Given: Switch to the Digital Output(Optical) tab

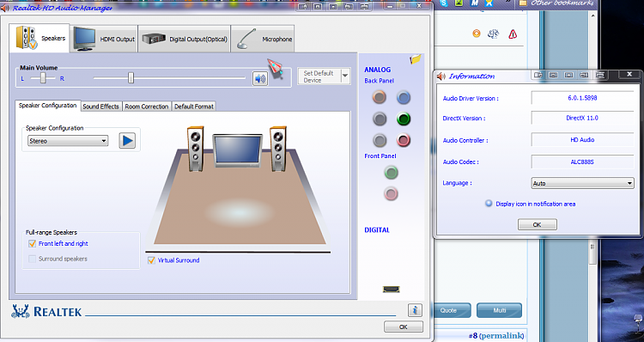Looking at the screenshot, I should pyautogui.click(x=184, y=39).
